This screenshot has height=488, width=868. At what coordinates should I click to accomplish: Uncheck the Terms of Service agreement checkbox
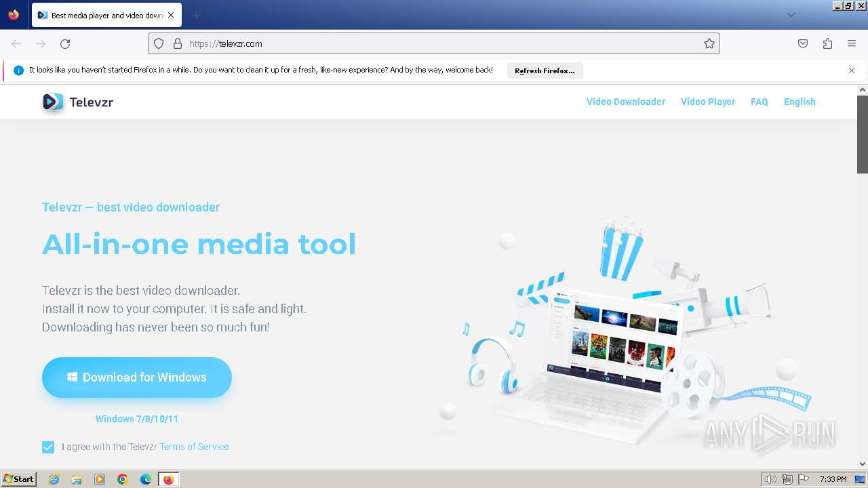pos(48,447)
